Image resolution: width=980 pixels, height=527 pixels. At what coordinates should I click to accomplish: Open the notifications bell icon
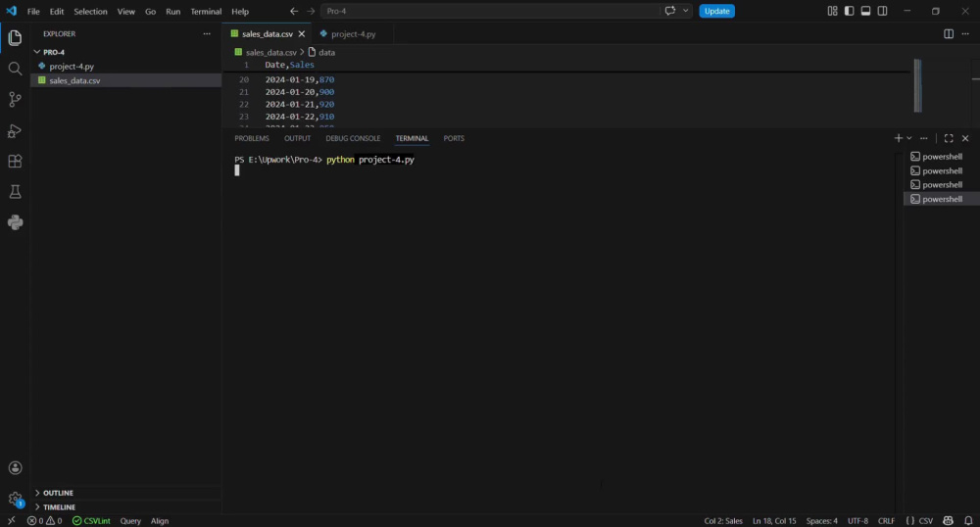point(968,521)
